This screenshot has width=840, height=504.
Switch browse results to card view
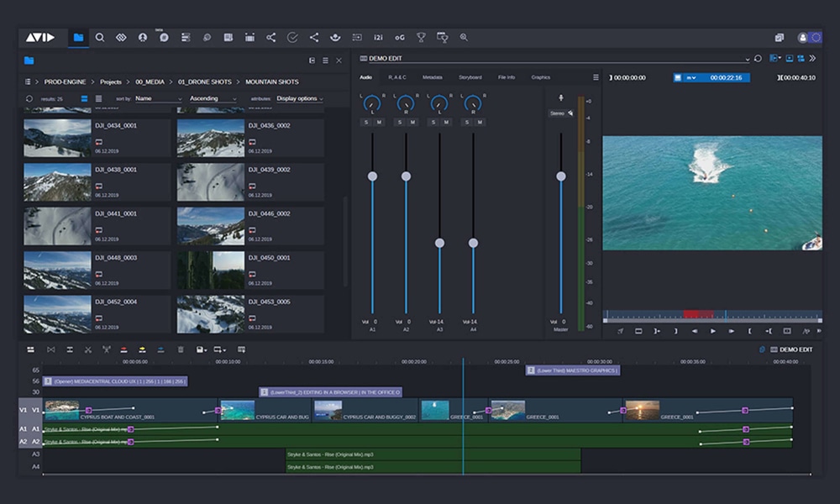[84, 99]
